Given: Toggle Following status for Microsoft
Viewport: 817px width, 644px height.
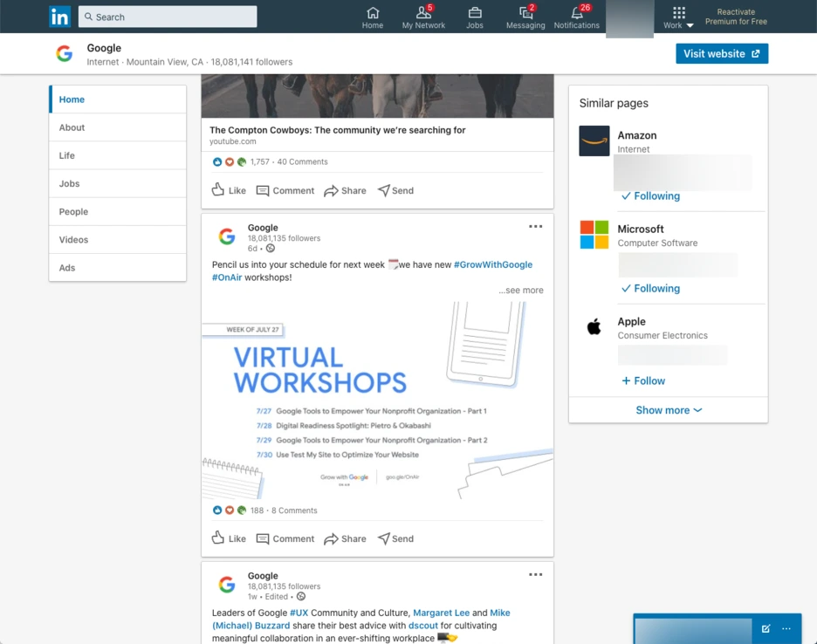Looking at the screenshot, I should [x=649, y=288].
